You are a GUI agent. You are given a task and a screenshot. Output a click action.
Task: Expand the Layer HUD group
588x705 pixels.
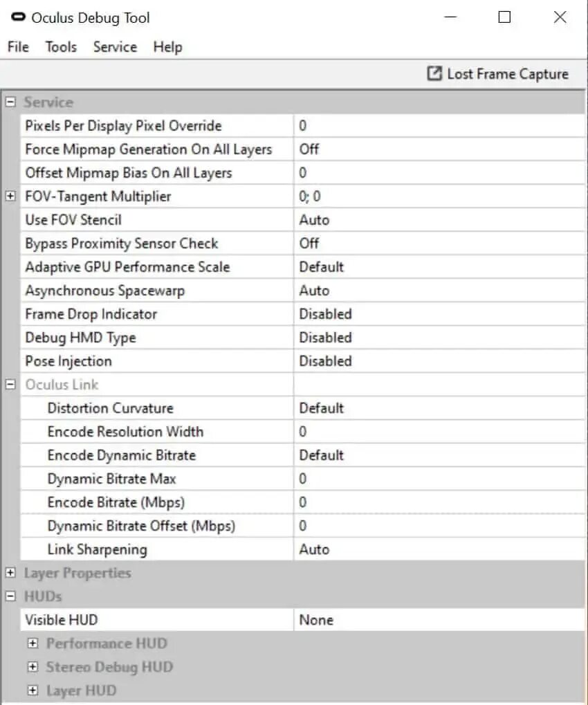click(33, 690)
